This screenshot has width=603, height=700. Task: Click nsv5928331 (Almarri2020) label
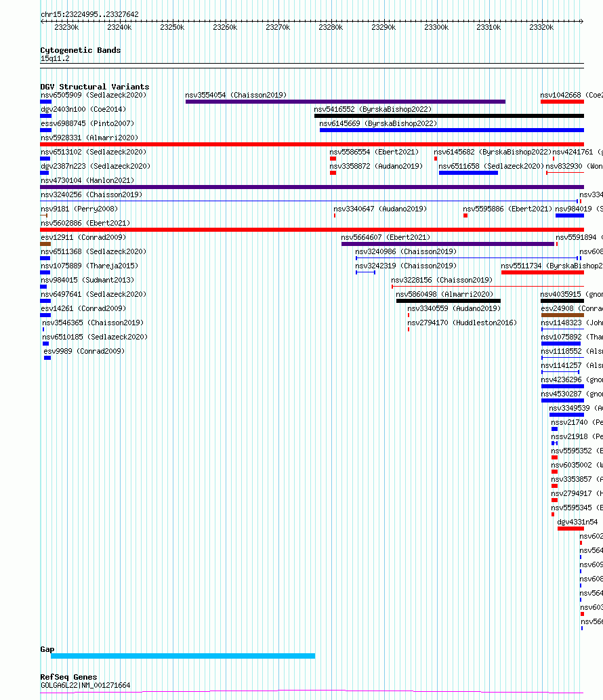89,138
